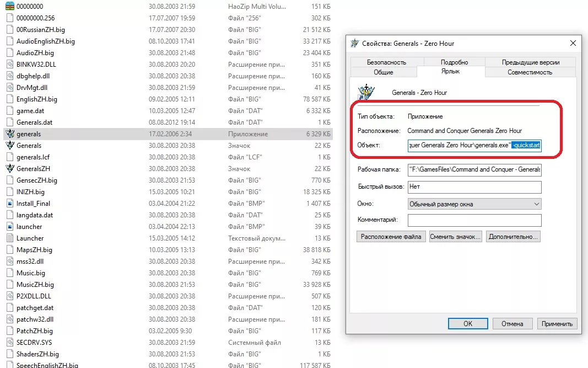Open the Окно window size dropdown
588x368 pixels.
point(474,204)
